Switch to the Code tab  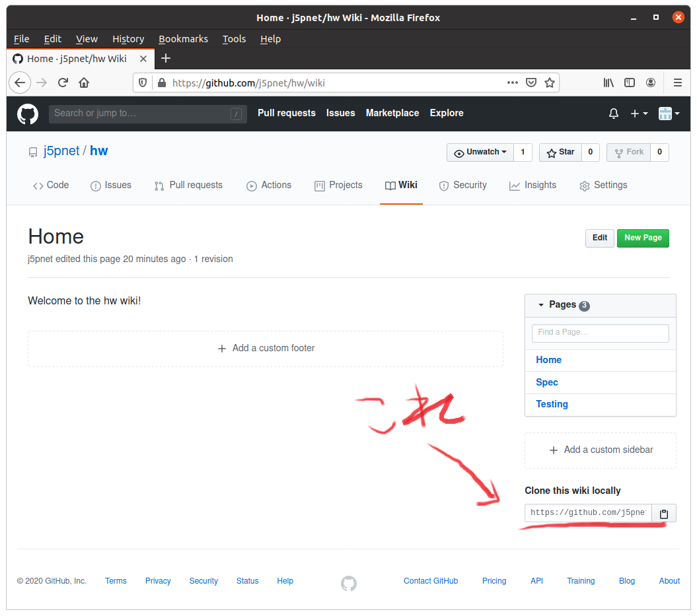pos(51,186)
